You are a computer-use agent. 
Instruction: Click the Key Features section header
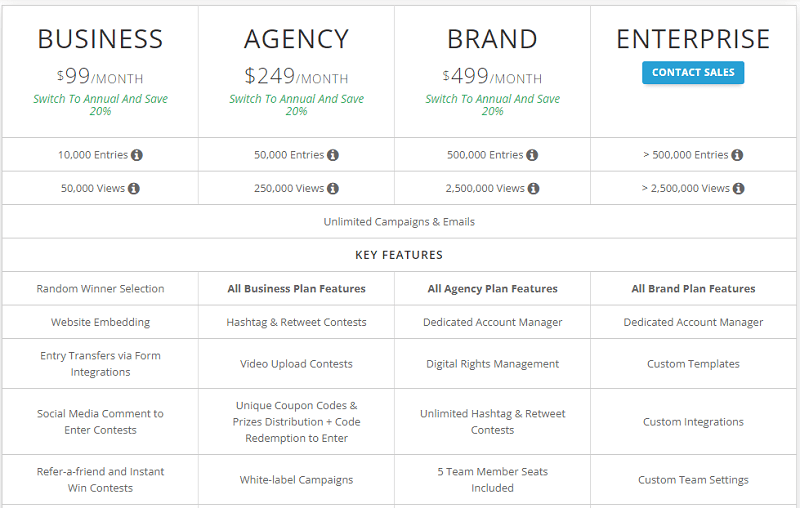point(399,255)
